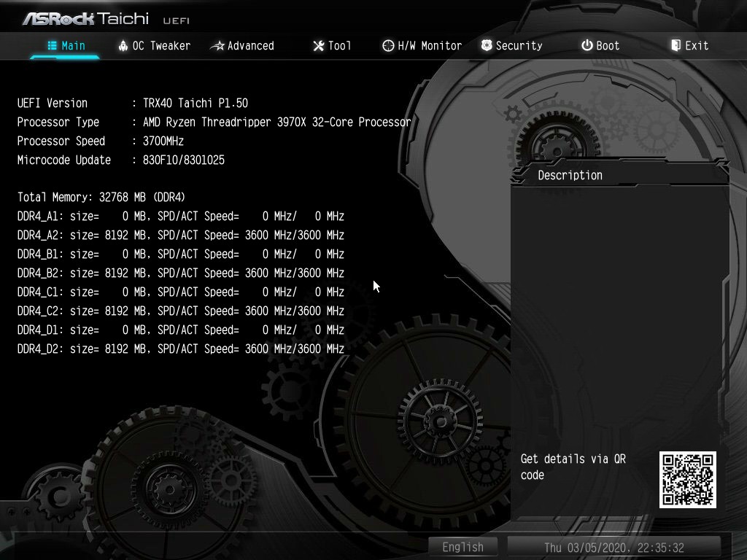The image size is (747, 560).
Task: Click the QR code image
Action: tap(687, 479)
